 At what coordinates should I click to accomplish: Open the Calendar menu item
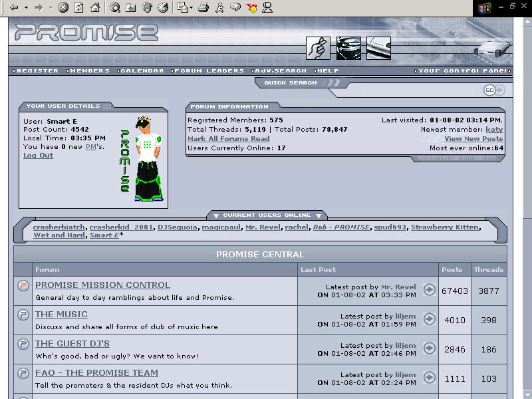tap(142, 70)
